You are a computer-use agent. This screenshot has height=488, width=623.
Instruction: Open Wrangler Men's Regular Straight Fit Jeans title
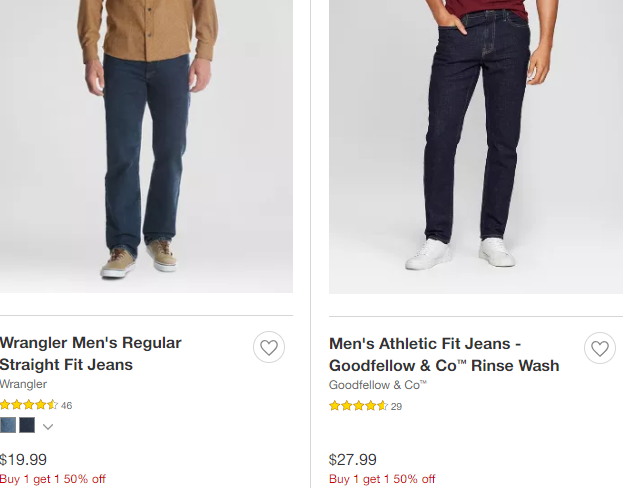tap(90, 353)
